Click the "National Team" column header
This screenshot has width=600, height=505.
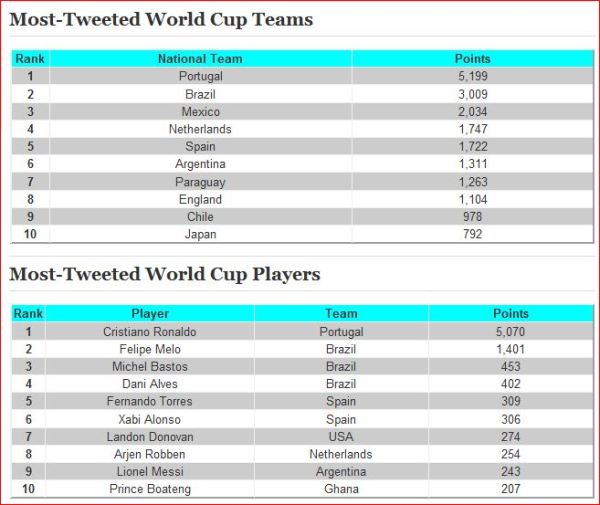[x=200, y=59]
